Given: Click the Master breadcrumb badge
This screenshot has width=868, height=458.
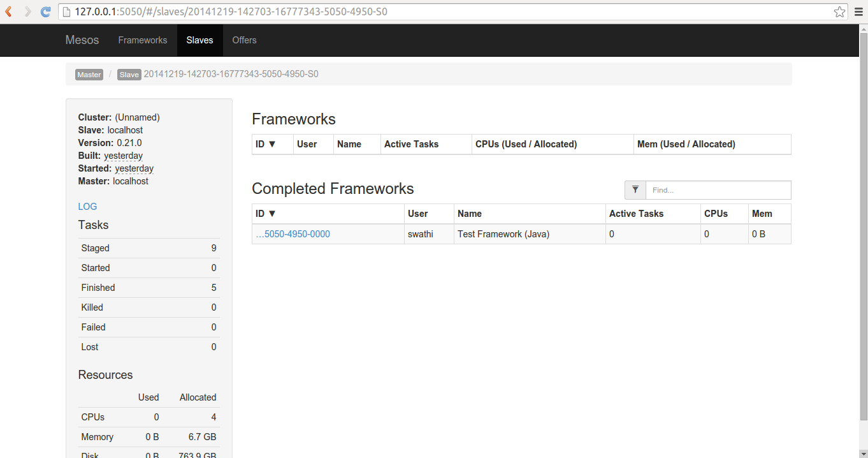Looking at the screenshot, I should click(89, 75).
